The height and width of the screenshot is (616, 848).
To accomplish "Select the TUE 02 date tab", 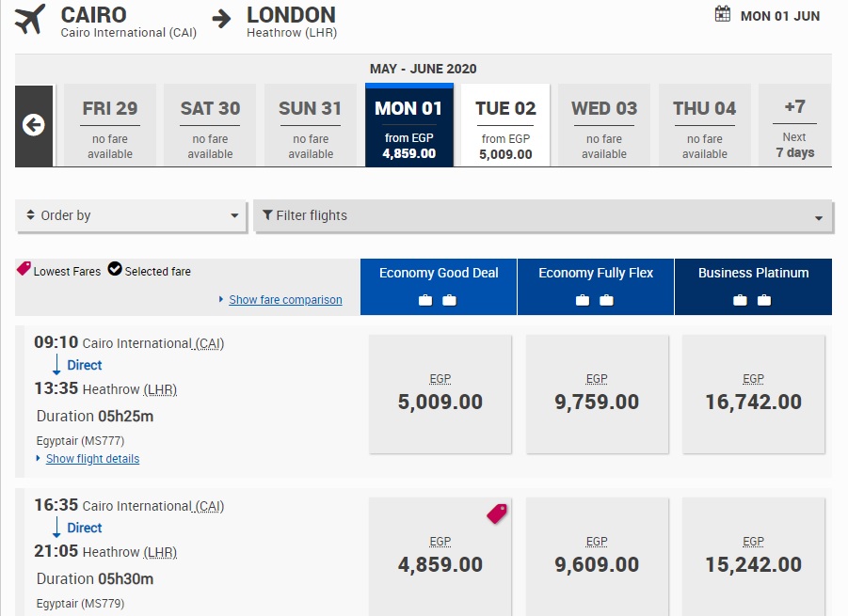I will [x=505, y=125].
